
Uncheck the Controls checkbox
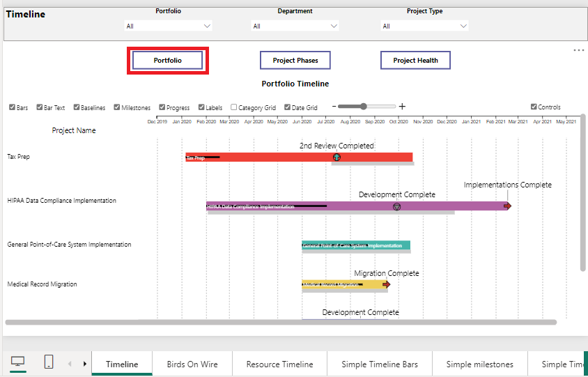pyautogui.click(x=534, y=107)
